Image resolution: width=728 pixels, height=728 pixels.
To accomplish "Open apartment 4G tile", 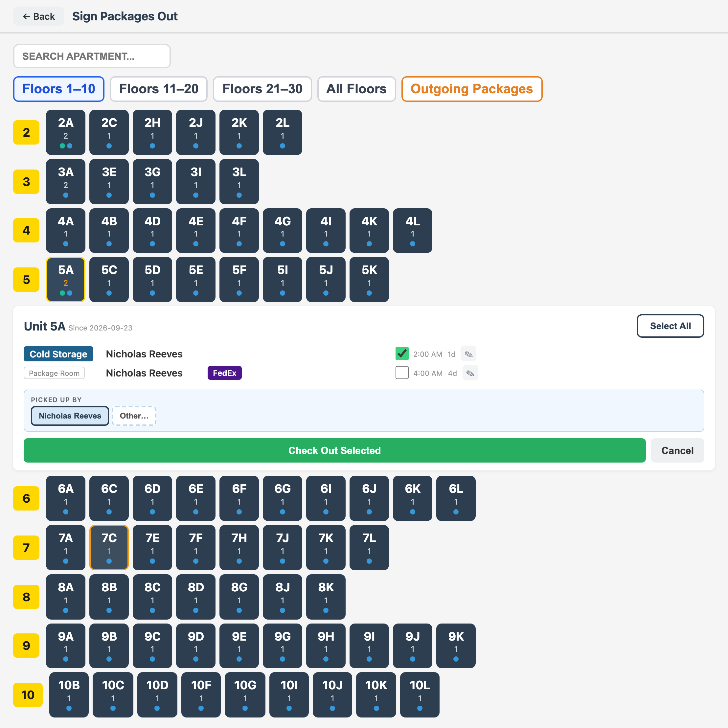I will [283, 231].
